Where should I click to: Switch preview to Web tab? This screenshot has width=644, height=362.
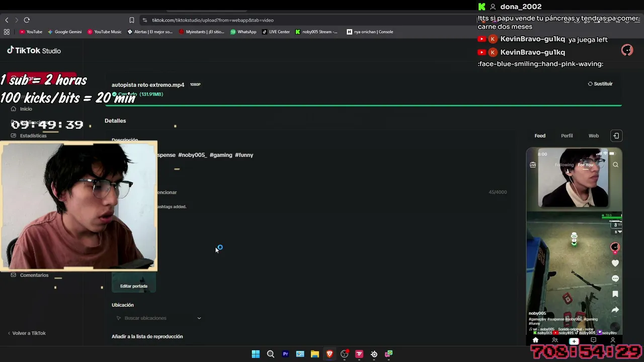click(x=594, y=136)
